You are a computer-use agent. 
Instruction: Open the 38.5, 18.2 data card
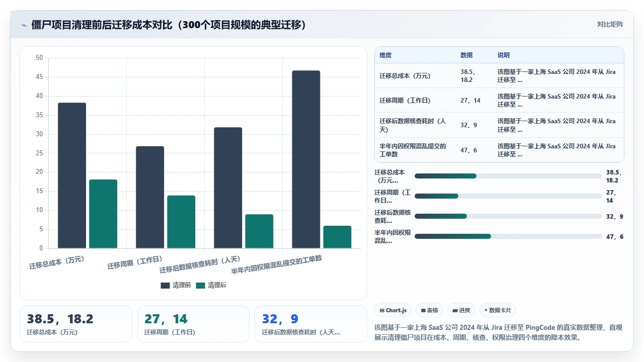pyautogui.click(x=76, y=324)
